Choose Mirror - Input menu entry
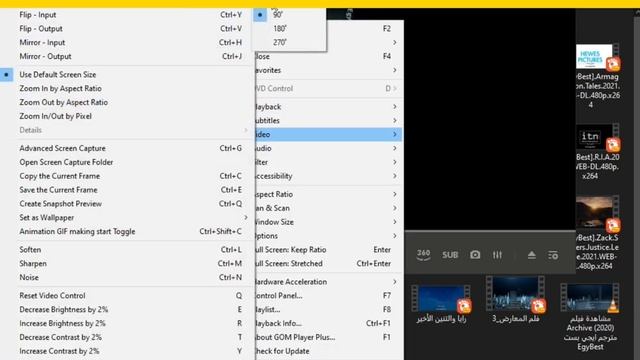This screenshot has height=360, width=640. click(x=126, y=42)
